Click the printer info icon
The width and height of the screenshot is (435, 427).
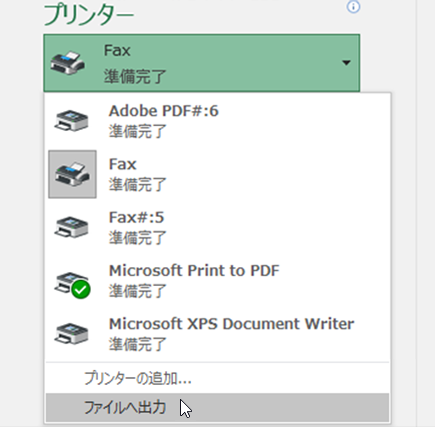pos(353,6)
